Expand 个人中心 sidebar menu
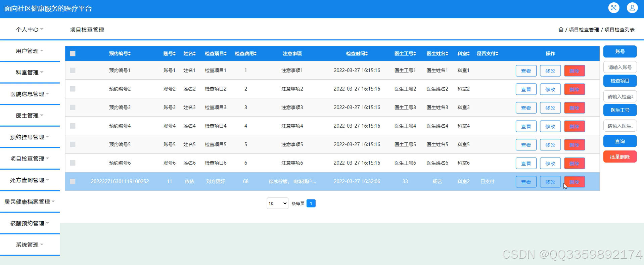Image resolution: width=644 pixels, height=265 pixels. 30,29
